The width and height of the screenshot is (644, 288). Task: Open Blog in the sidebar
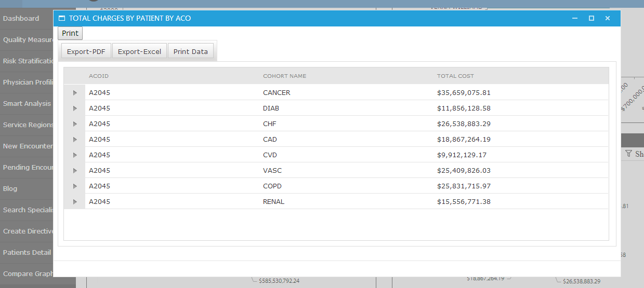click(27, 188)
